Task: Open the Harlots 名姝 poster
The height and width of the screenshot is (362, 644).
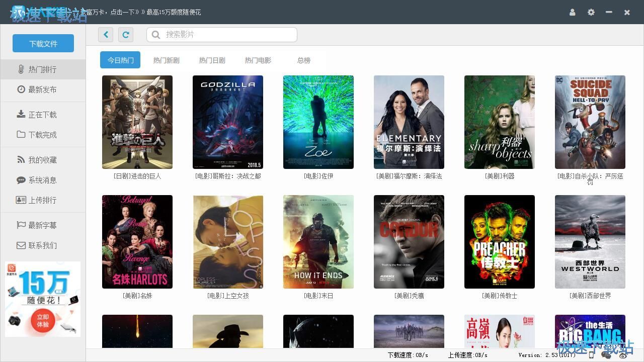Action: (137, 242)
